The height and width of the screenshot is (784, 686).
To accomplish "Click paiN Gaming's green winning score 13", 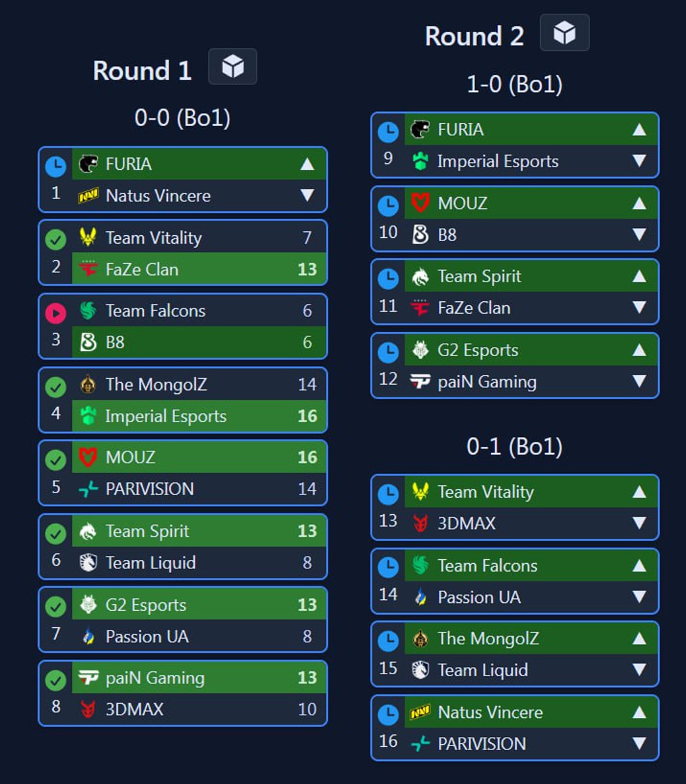I will point(307,678).
